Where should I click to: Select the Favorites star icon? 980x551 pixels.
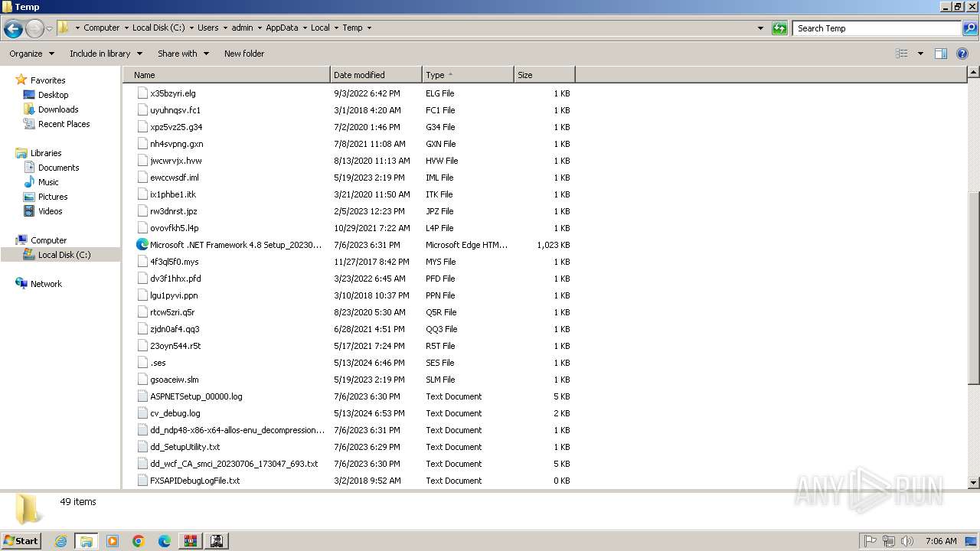[21, 80]
